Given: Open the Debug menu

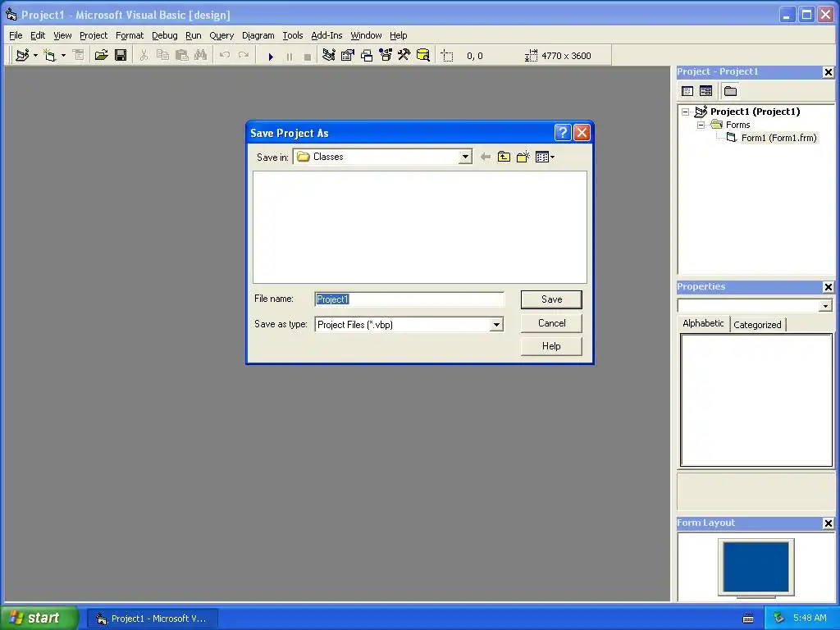Looking at the screenshot, I should [x=164, y=35].
